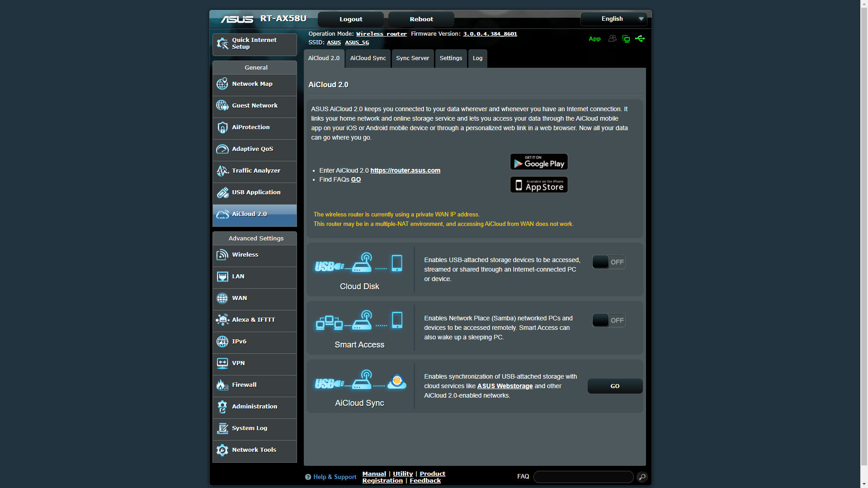Open Traffic Analyzer icon

tap(222, 171)
